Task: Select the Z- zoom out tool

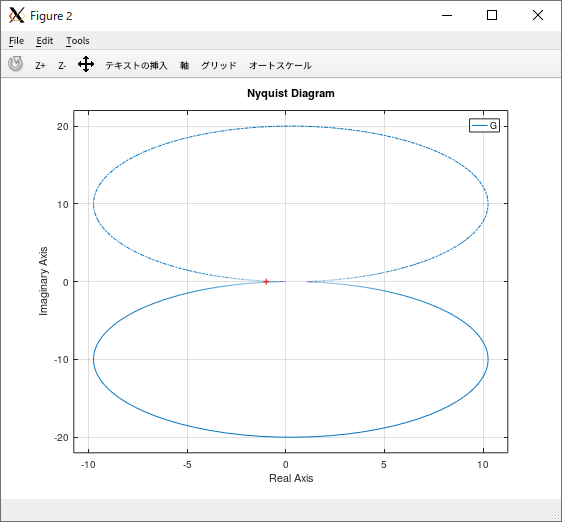Action: 62,66
